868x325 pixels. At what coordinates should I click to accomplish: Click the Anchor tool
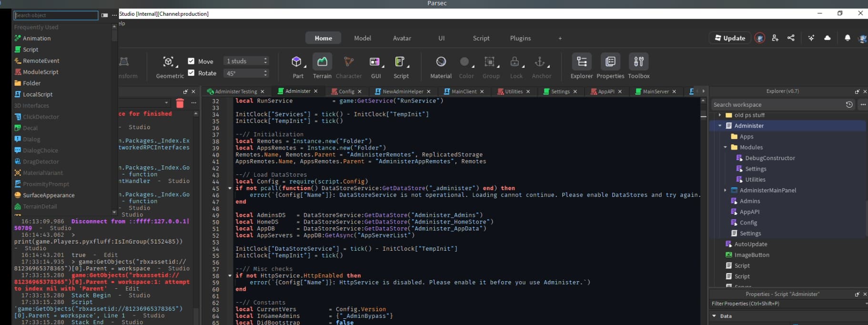[540, 61]
